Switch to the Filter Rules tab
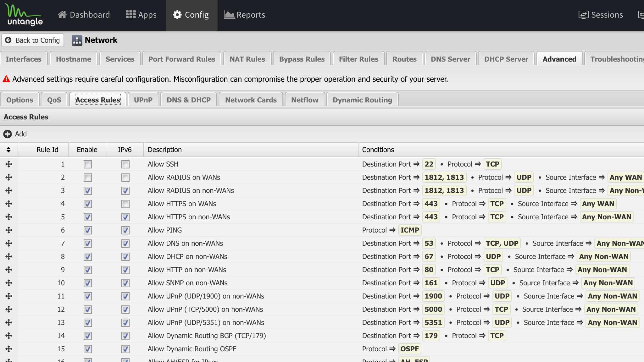The image size is (644, 362). [358, 59]
